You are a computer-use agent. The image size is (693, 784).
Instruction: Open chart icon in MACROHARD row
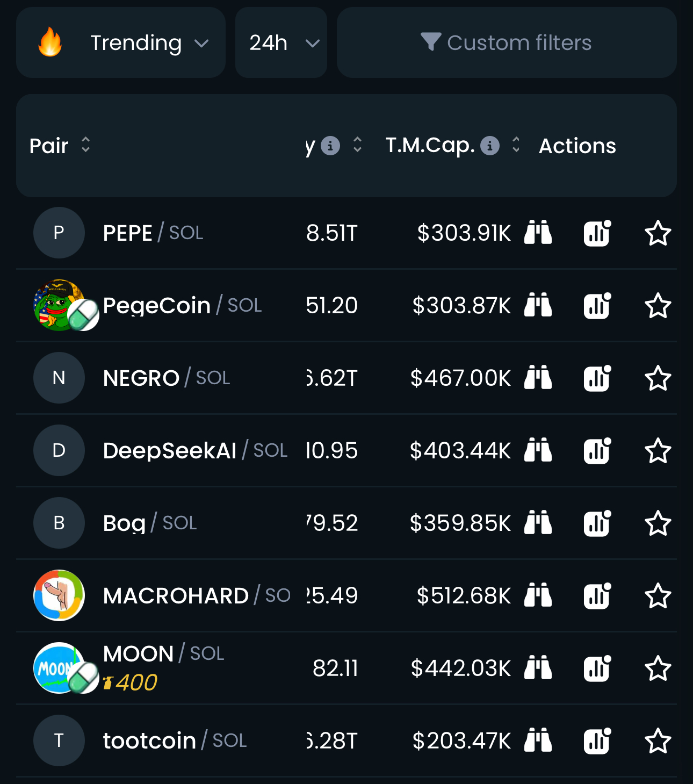(x=597, y=595)
